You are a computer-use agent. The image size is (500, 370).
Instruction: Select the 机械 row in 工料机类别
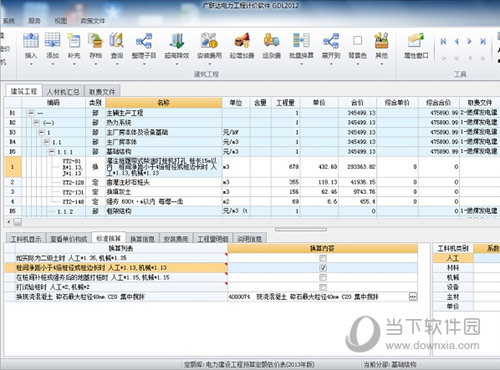453,277
